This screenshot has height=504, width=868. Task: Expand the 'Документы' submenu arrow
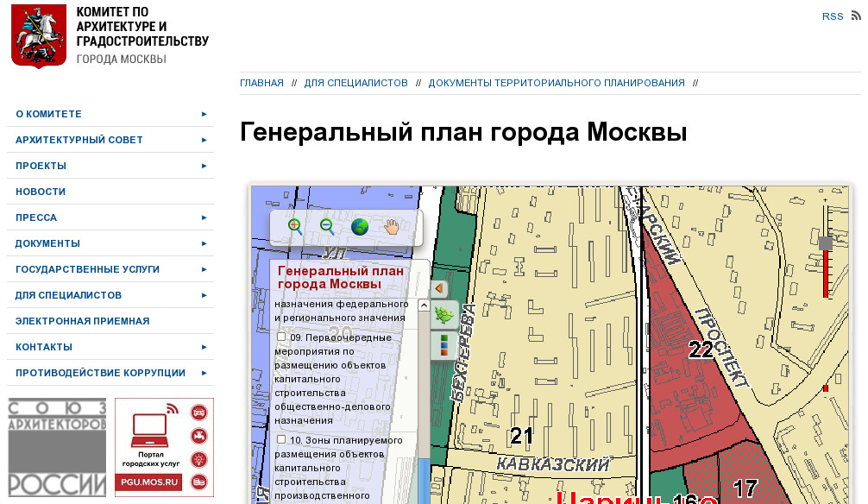coord(204,243)
